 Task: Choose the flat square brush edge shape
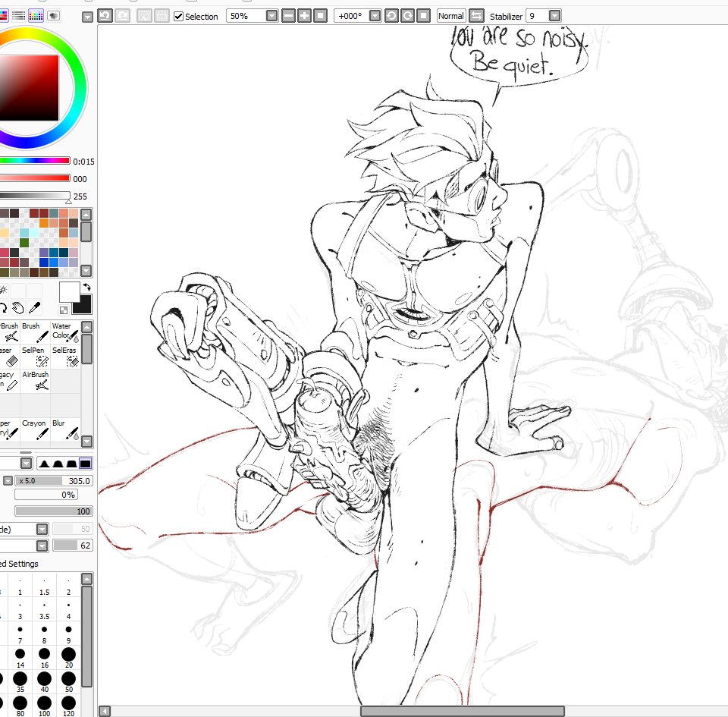tap(86, 464)
